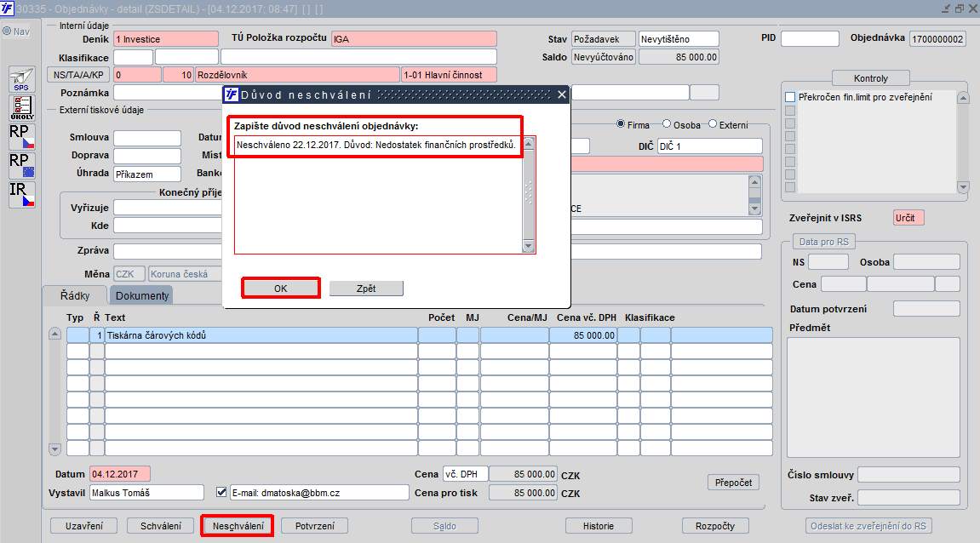The width and height of the screenshot is (980, 543).
Task: Click down arrow in company address box
Action: [x=754, y=209]
